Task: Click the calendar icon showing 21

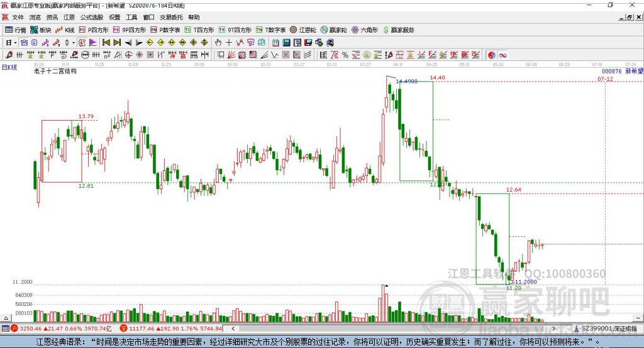Action: [275, 42]
